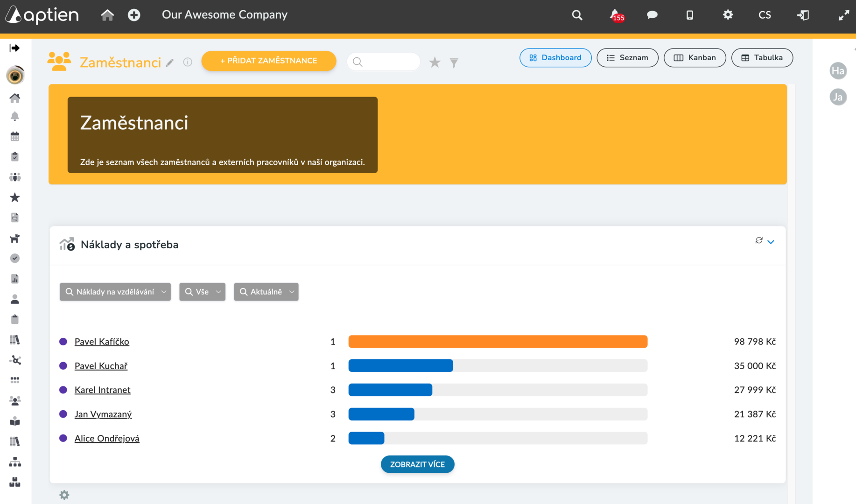Click the pencil edit icon beside Zaměstnanci
The width and height of the screenshot is (856, 504).
tap(170, 63)
